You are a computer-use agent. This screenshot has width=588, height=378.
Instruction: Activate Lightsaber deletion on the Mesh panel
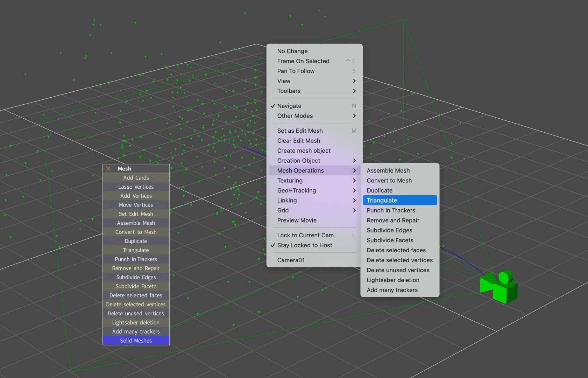[136, 322]
